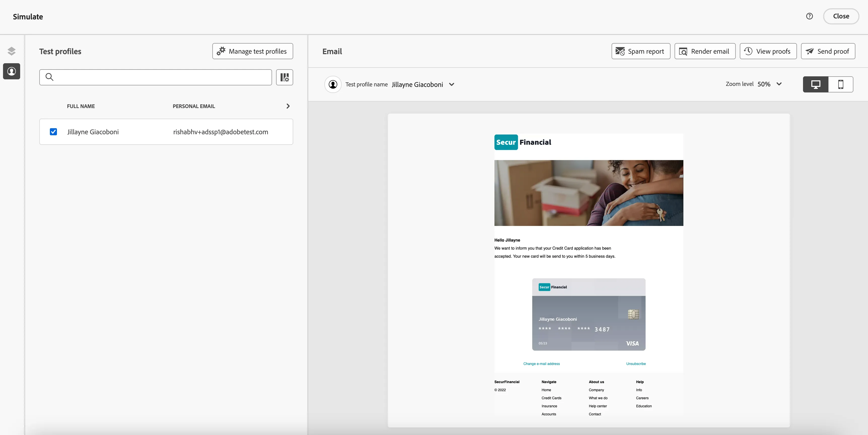868x435 pixels.
Task: Click Accounts in the email footer
Action: (x=549, y=414)
